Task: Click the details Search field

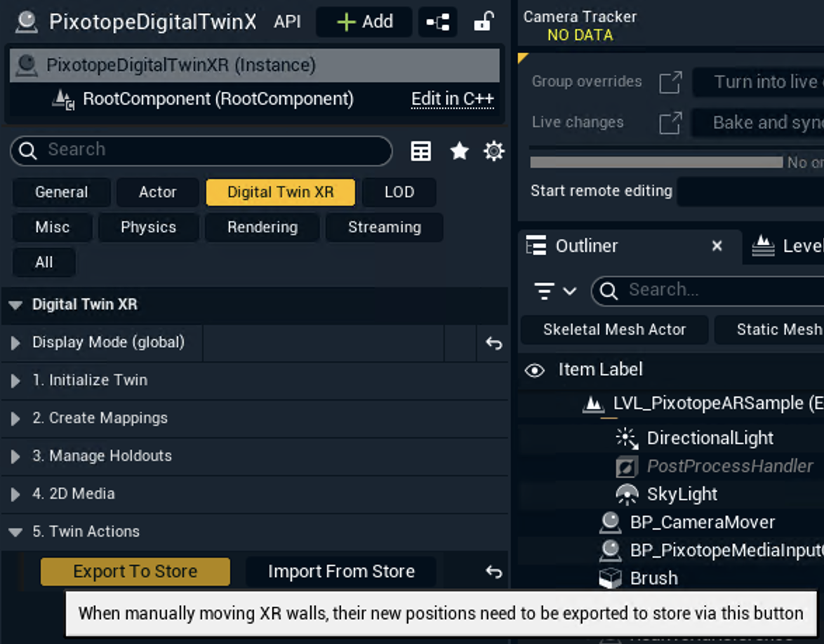Action: (201, 150)
